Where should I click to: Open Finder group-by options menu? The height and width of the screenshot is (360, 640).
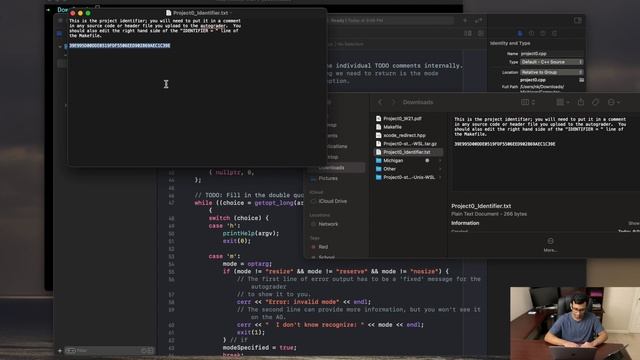coord(563,102)
